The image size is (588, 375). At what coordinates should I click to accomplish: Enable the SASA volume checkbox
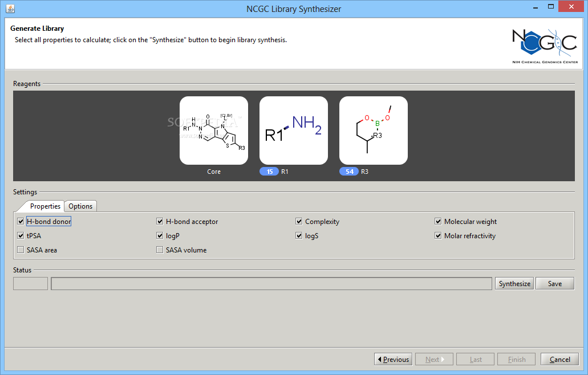tap(160, 250)
